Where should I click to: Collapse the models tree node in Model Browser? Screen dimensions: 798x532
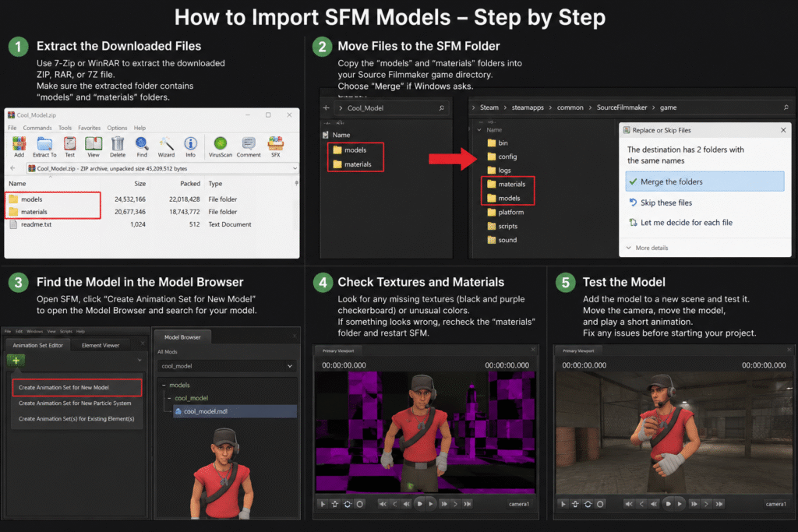[x=164, y=386]
